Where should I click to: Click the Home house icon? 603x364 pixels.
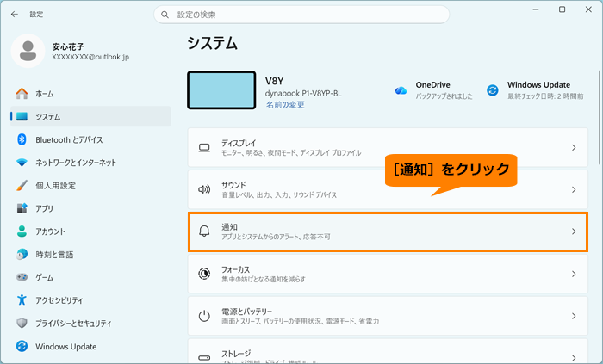click(x=22, y=93)
